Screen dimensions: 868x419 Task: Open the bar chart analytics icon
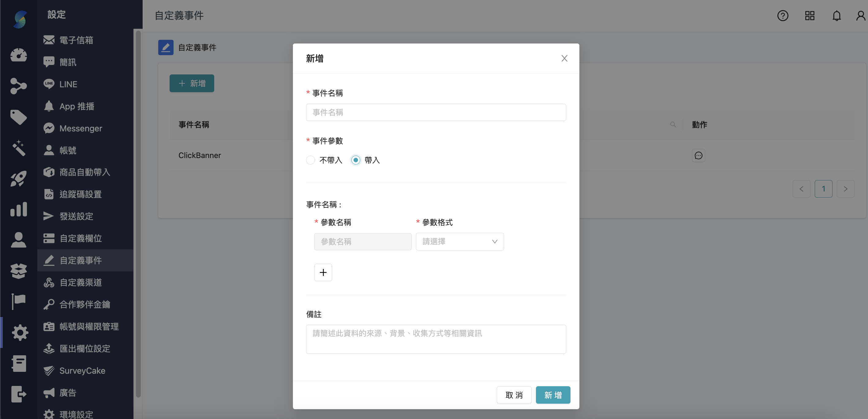[19, 209]
